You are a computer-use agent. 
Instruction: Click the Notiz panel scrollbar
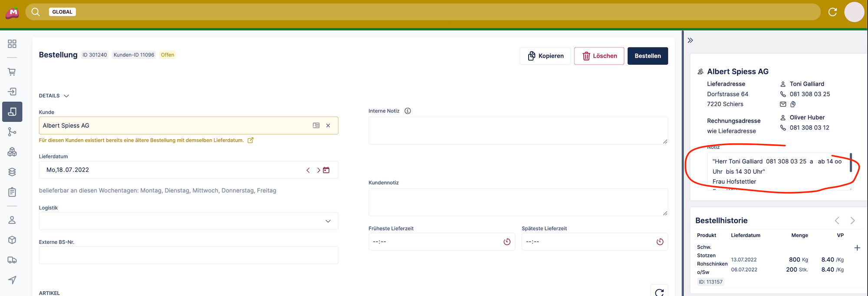[x=851, y=163]
